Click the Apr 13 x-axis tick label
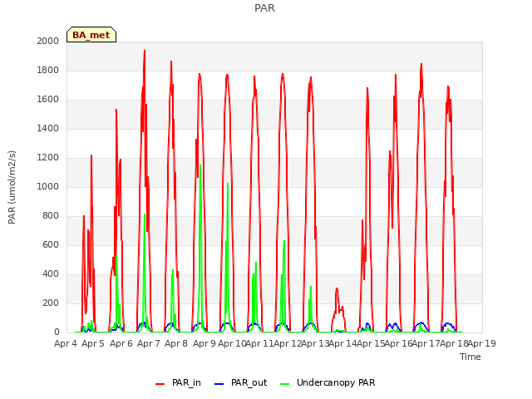 [x=316, y=343]
